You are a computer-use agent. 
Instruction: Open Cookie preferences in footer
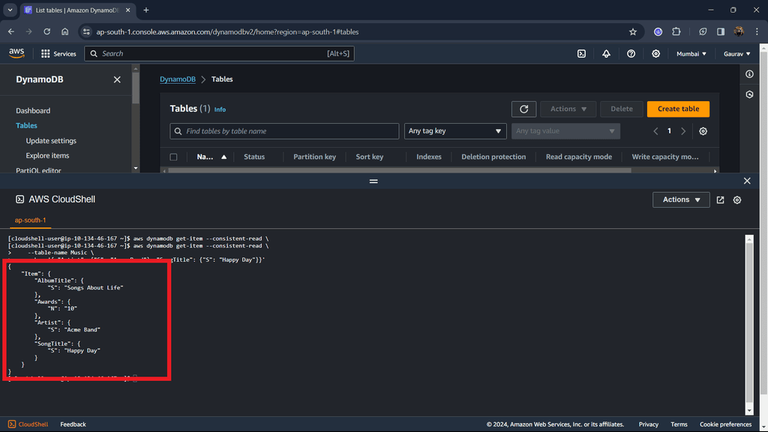[725, 424]
